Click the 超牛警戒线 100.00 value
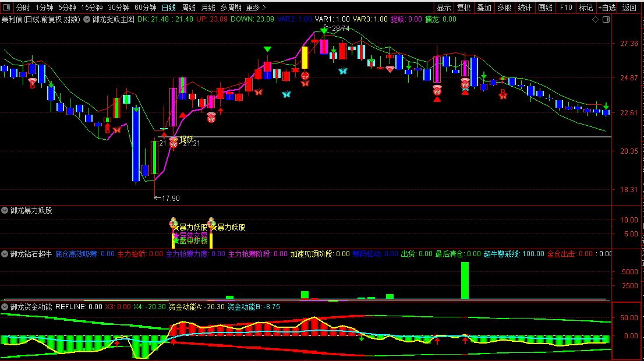This screenshot has height=361, width=644. coord(514,254)
